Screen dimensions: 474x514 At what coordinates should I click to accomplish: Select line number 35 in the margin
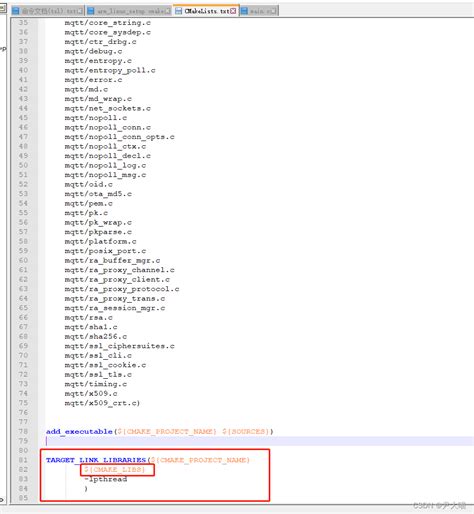click(x=23, y=23)
